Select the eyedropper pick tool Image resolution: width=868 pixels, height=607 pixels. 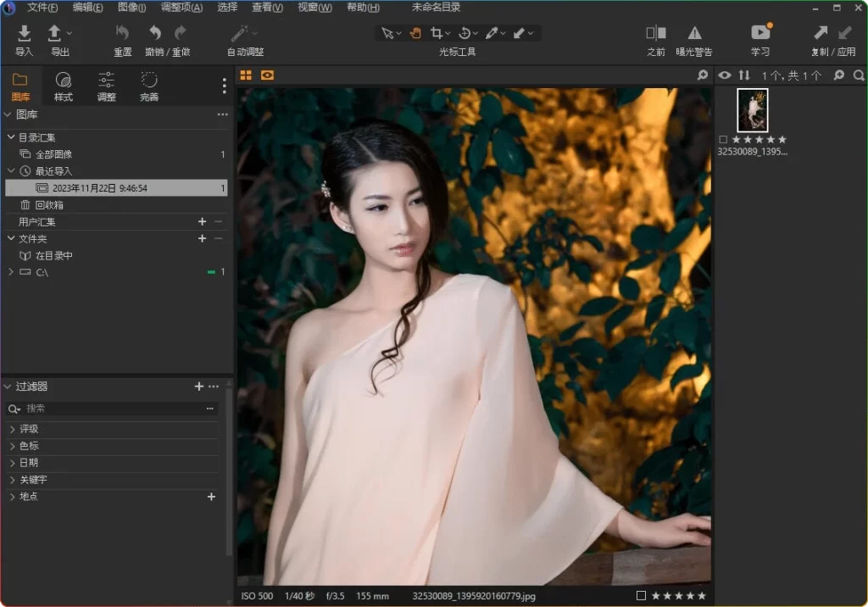(x=490, y=32)
